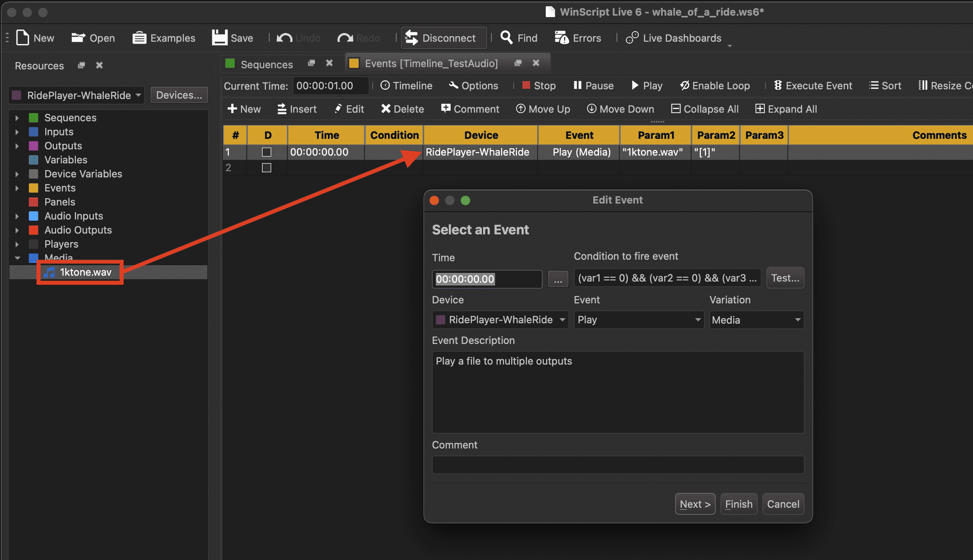The image size is (973, 560).
Task: Open the Event dropdown showing Play
Action: pyautogui.click(x=639, y=320)
